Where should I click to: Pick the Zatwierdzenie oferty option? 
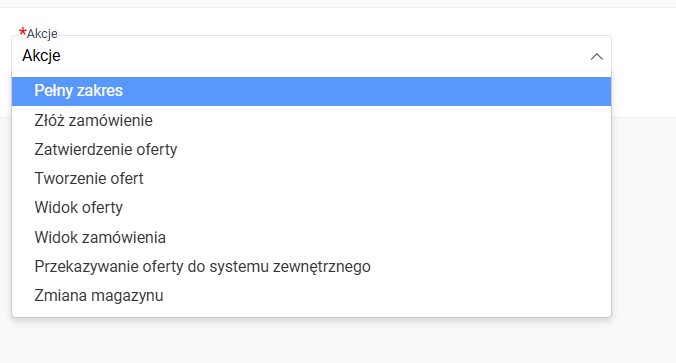click(x=311, y=150)
